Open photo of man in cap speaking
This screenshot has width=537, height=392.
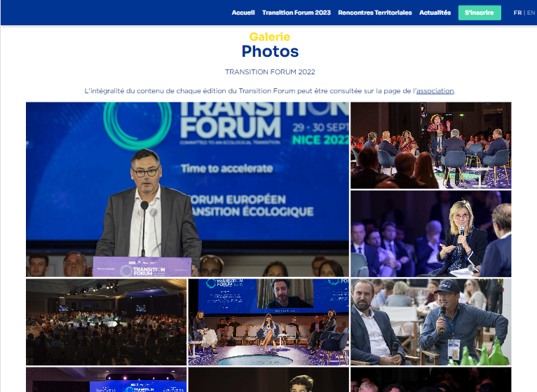431,322
